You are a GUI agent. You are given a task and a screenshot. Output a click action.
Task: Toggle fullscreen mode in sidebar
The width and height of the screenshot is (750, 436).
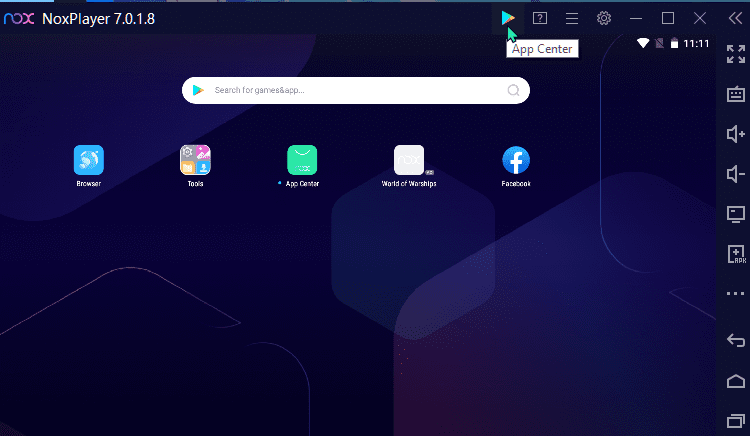(736, 54)
